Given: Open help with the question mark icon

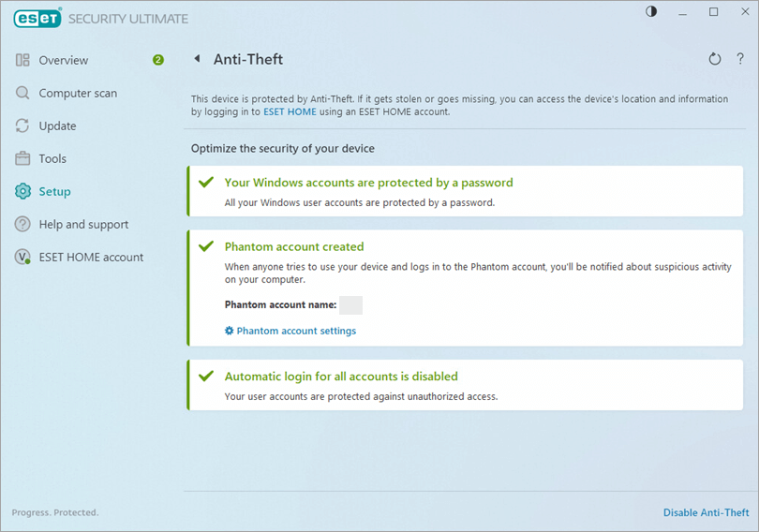Looking at the screenshot, I should point(740,59).
